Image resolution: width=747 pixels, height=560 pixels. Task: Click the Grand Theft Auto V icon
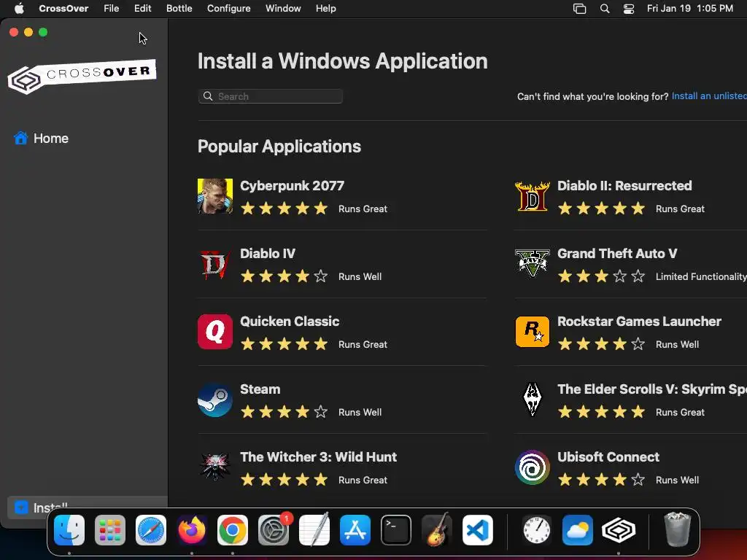[532, 264]
